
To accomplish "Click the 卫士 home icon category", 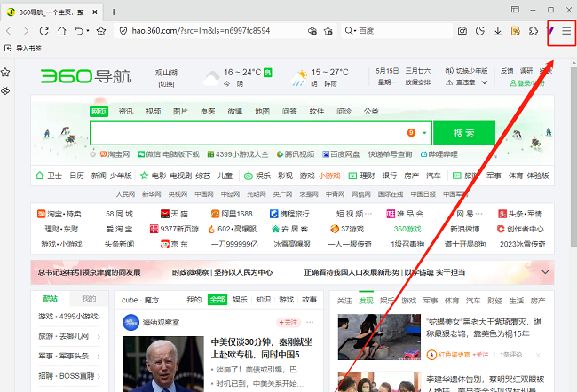I will coord(49,176).
